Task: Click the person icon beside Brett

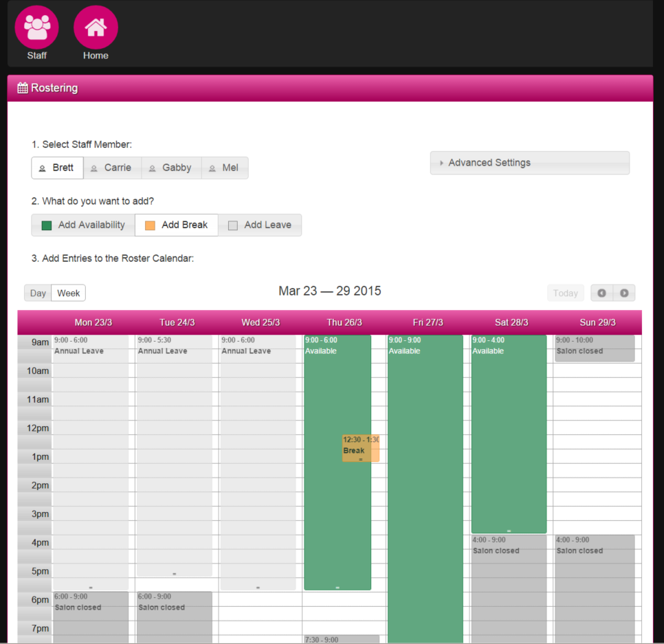Action: (43, 168)
